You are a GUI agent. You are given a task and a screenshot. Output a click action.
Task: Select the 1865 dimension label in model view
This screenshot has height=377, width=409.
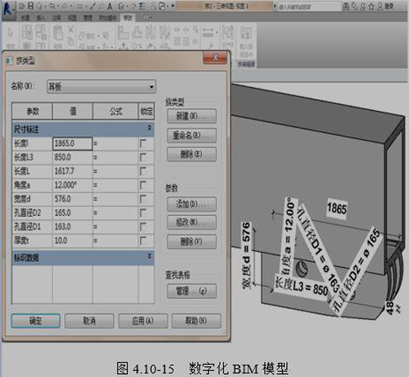tap(337, 209)
